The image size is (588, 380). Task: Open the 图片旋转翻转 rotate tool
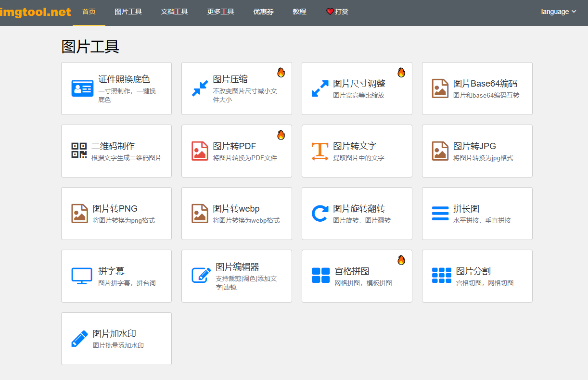[x=357, y=214]
